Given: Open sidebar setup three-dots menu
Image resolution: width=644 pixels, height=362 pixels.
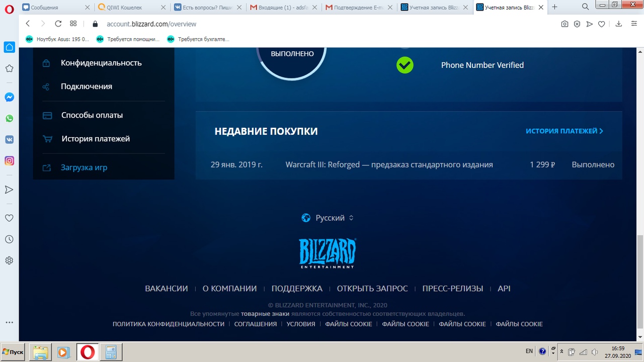Looking at the screenshot, I should tap(9, 322).
